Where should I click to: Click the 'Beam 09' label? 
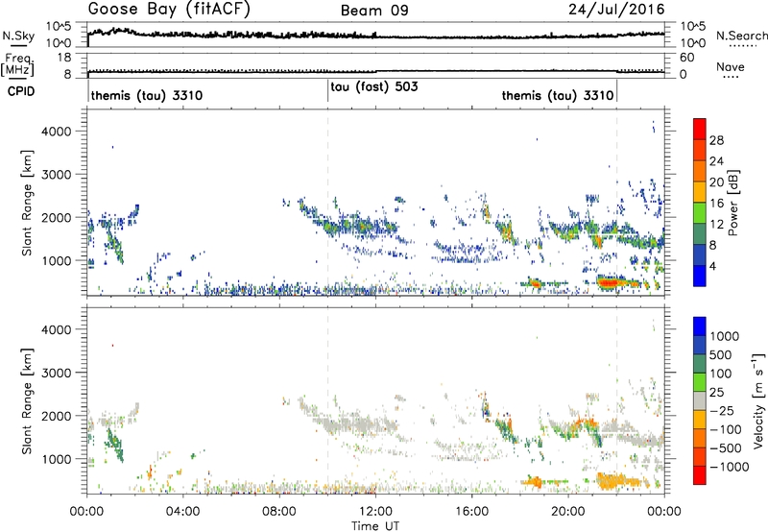tap(374, 11)
